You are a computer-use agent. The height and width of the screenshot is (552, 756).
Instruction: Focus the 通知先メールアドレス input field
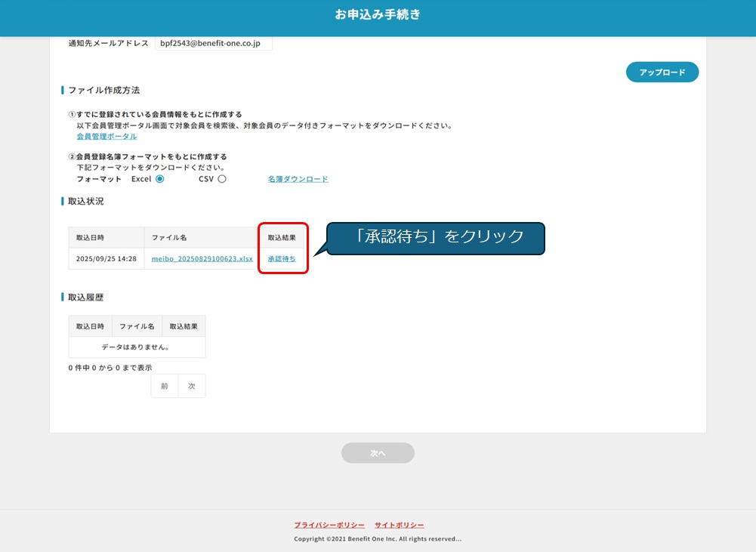click(213, 44)
